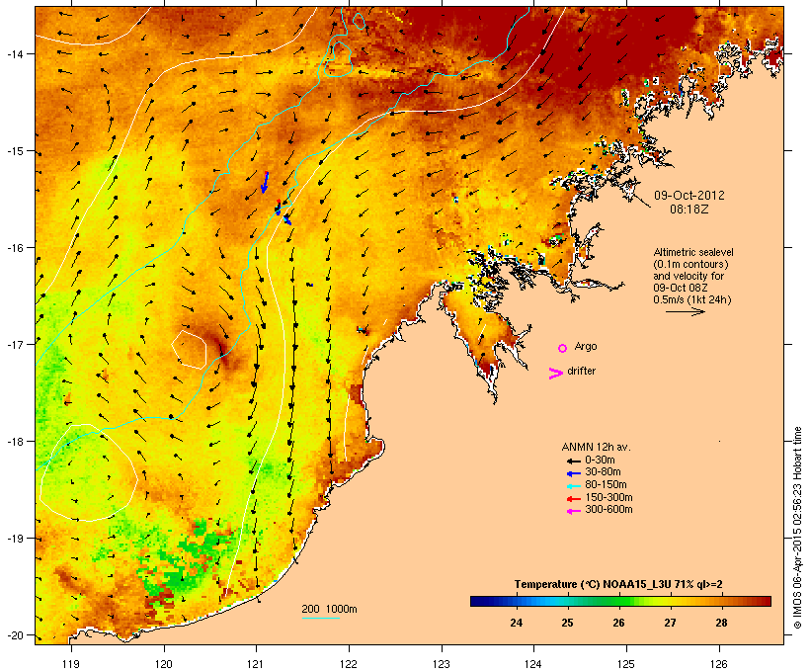This screenshot has height=672, width=810.
Task: Click the Altimetric sealevel label
Action: pos(693,252)
